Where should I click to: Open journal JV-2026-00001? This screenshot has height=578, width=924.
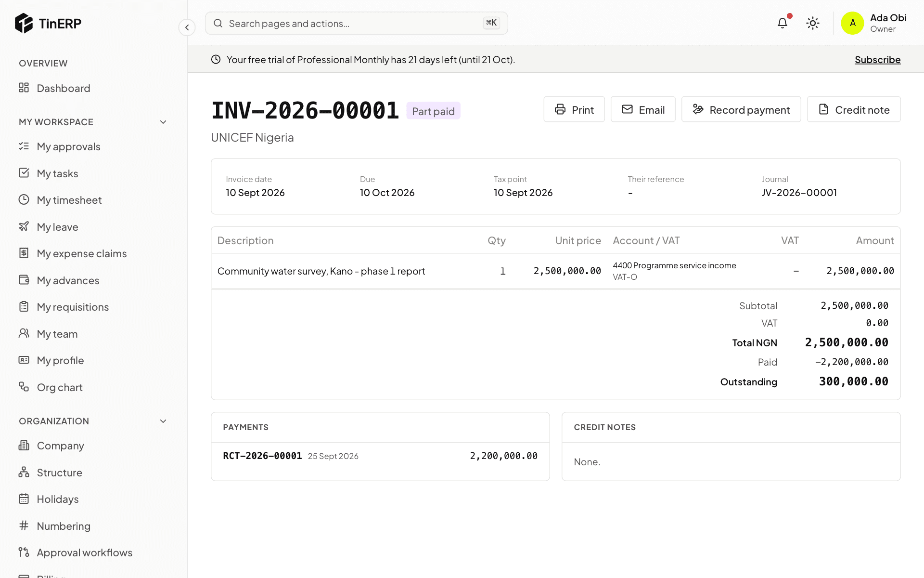[x=799, y=193]
